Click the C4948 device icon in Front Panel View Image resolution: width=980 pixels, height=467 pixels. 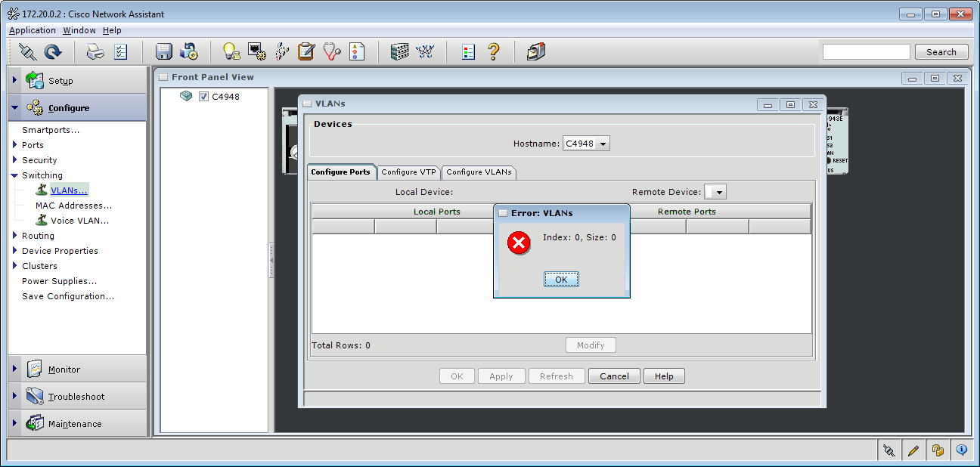186,96
